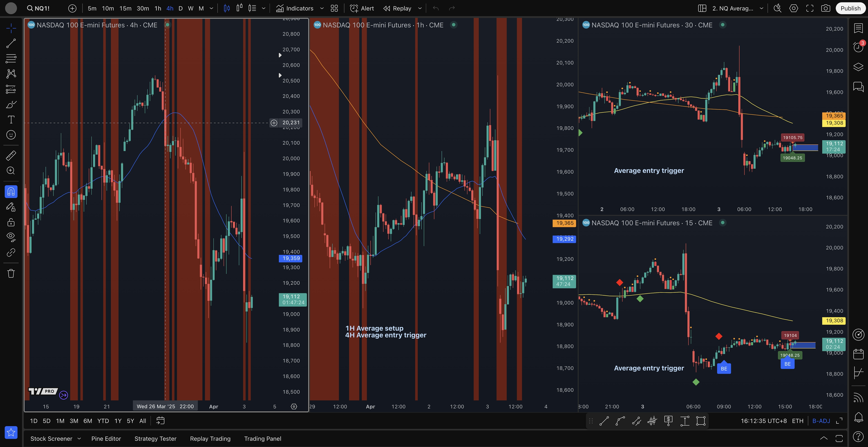868x447 pixels.
Task: Click the trash remove drawings icon
Action: [x=11, y=273]
